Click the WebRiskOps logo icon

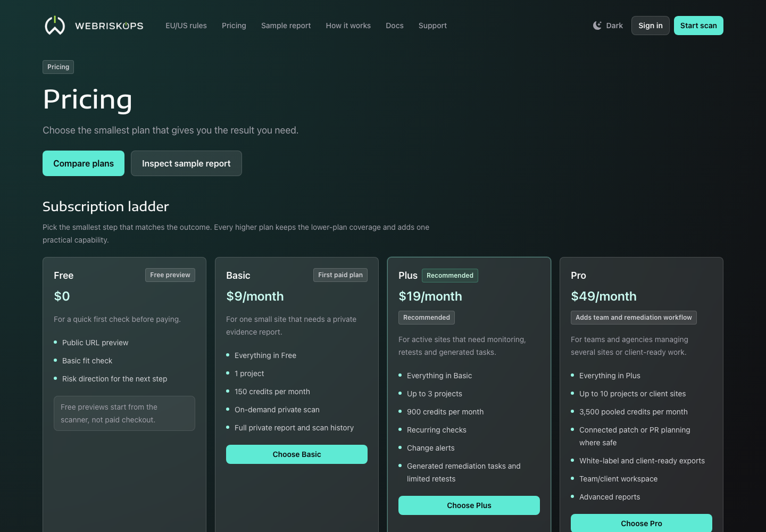[55, 25]
